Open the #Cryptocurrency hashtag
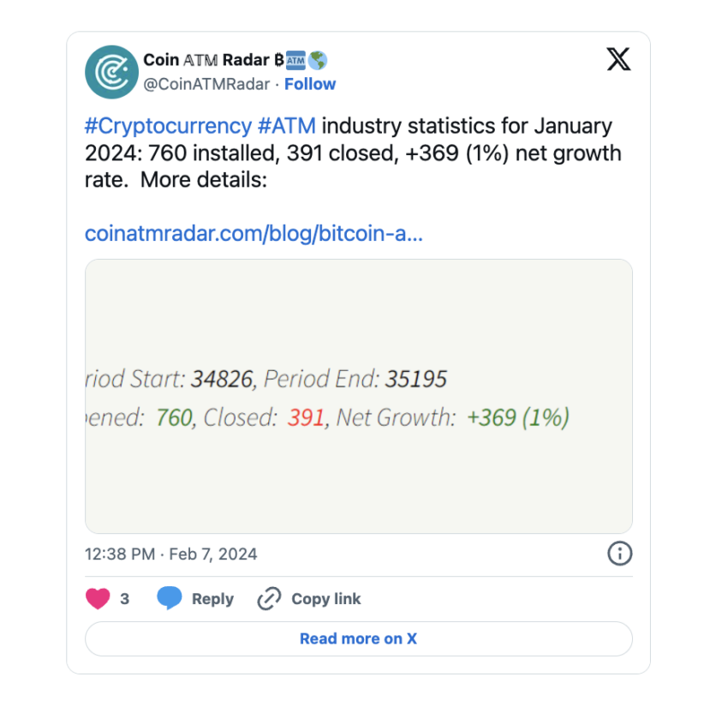The height and width of the screenshot is (725, 728). pyautogui.click(x=168, y=126)
